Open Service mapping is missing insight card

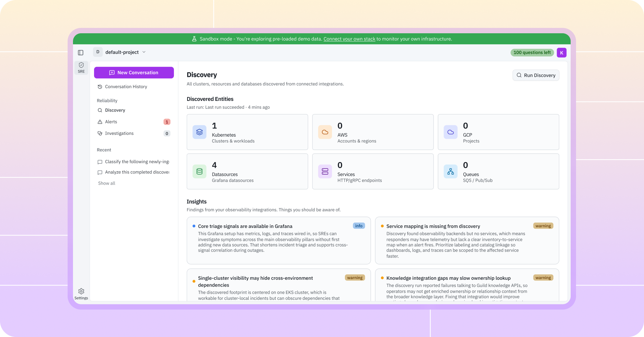[x=467, y=240]
